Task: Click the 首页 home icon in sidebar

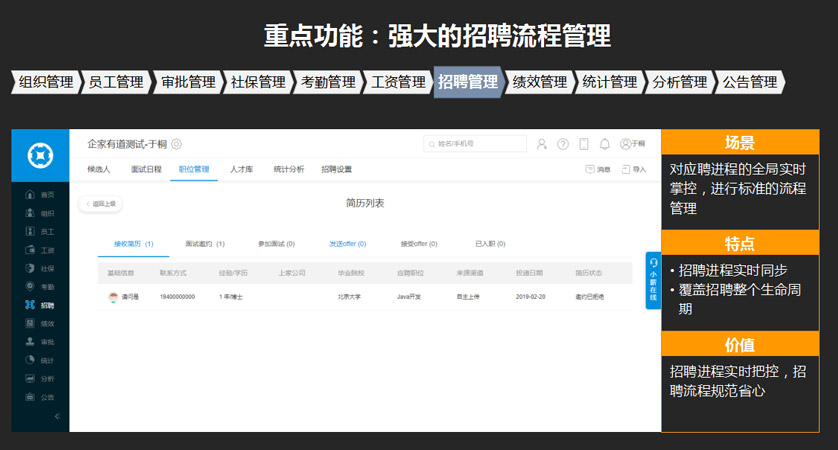Action: pos(40,195)
